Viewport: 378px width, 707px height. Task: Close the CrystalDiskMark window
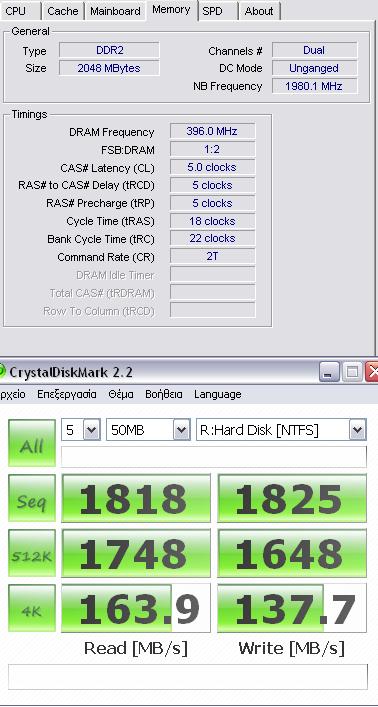[x=372, y=372]
